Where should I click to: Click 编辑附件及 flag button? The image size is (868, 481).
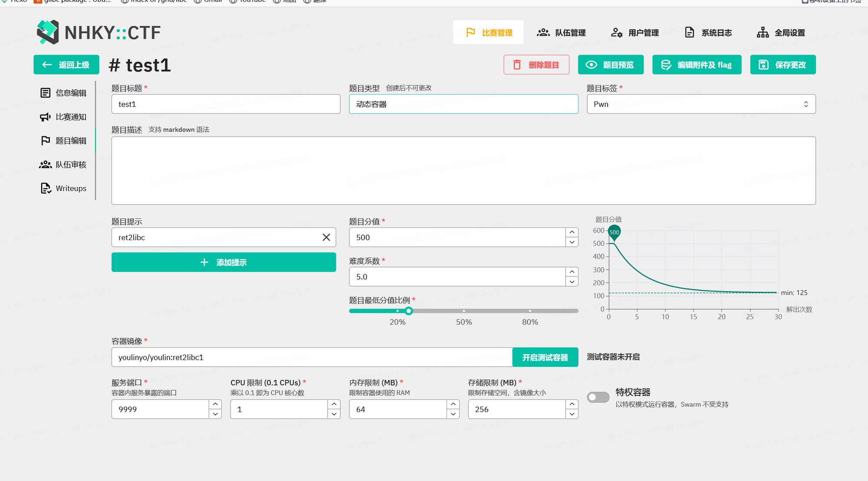pyautogui.click(x=697, y=65)
